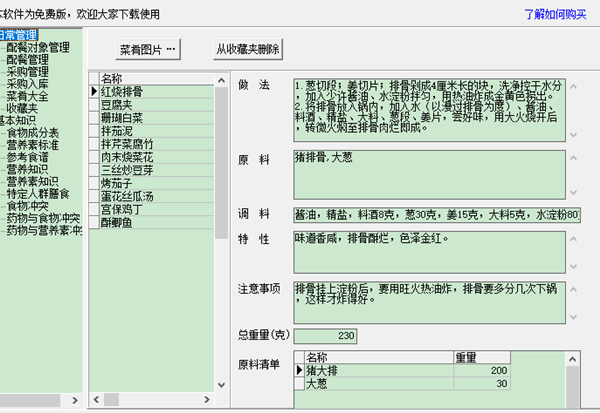This screenshot has height=413, width=600.
Task: Select dish 珊瑚白菜 in the list
Action: pos(157,118)
